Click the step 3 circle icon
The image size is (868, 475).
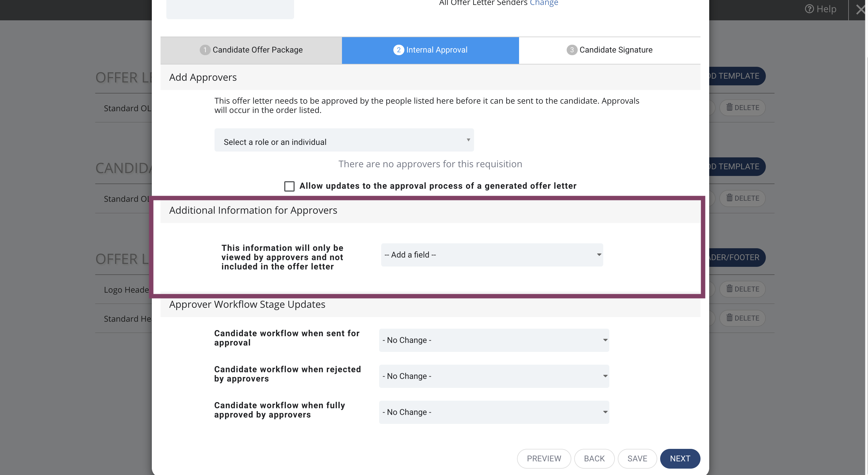[x=572, y=50]
